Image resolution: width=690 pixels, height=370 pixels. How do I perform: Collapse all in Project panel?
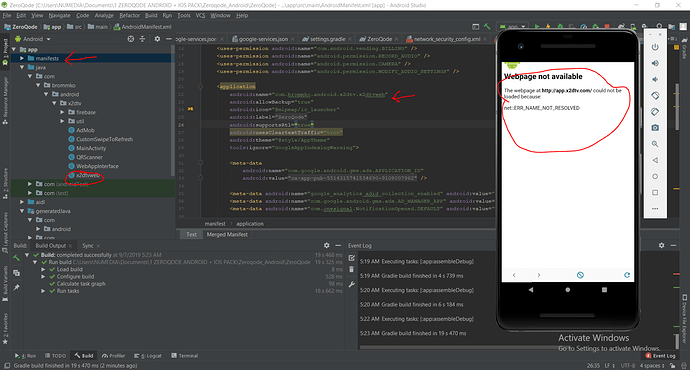coord(142,39)
